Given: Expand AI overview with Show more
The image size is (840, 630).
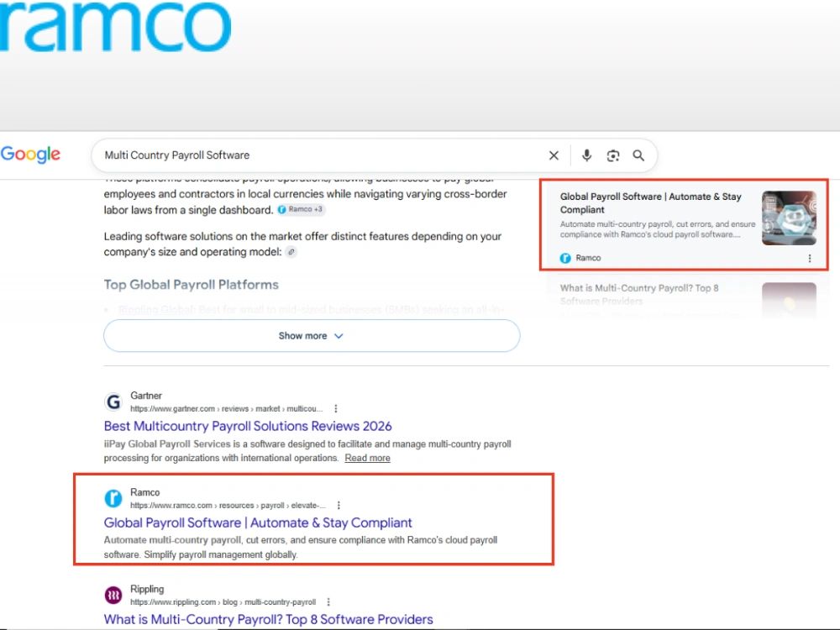Looking at the screenshot, I should (x=312, y=336).
